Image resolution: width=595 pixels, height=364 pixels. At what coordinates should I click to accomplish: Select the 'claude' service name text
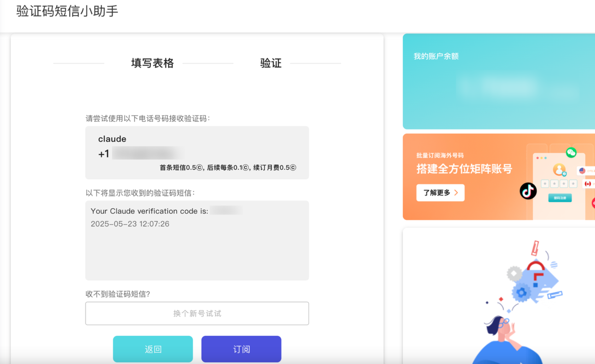click(112, 139)
